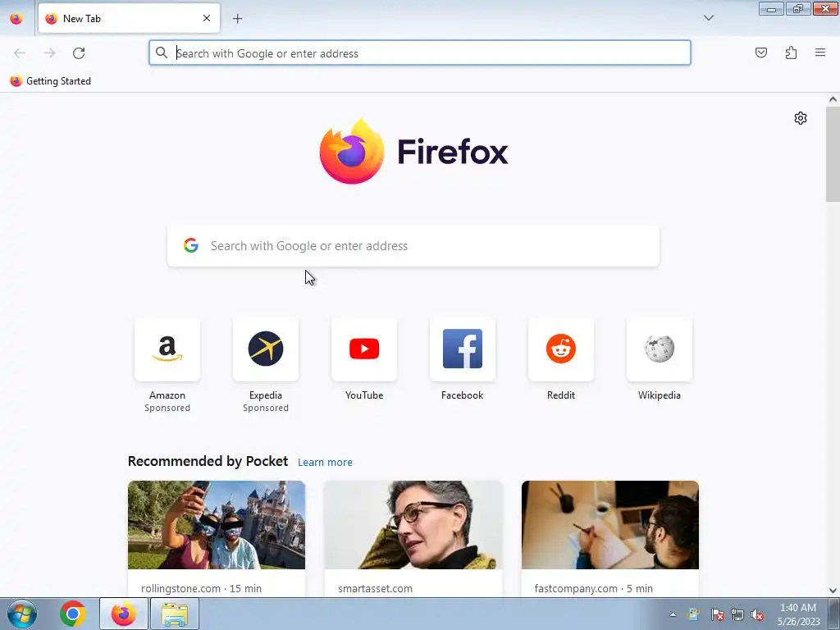Open the network tray icon

(x=737, y=614)
